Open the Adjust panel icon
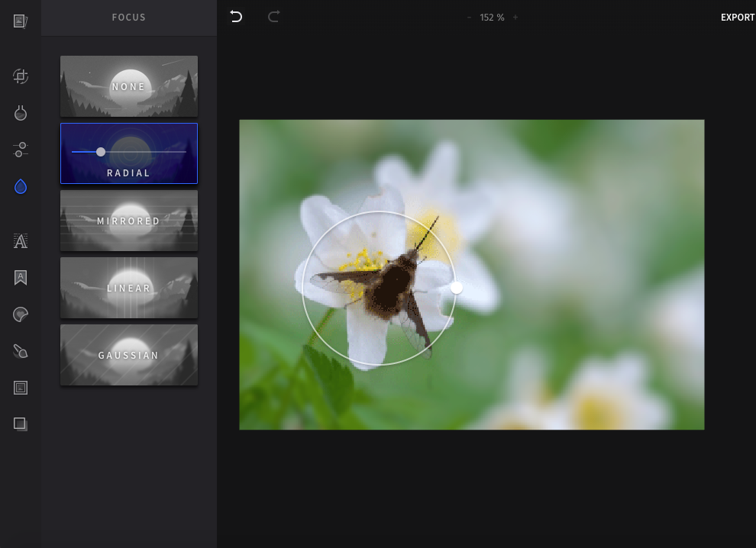Viewport: 756px width, 548px height. coord(20,112)
